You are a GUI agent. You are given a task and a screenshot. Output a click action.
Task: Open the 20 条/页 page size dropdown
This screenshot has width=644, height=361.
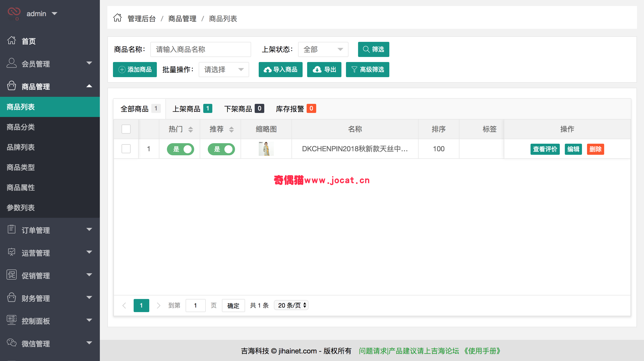(x=291, y=305)
